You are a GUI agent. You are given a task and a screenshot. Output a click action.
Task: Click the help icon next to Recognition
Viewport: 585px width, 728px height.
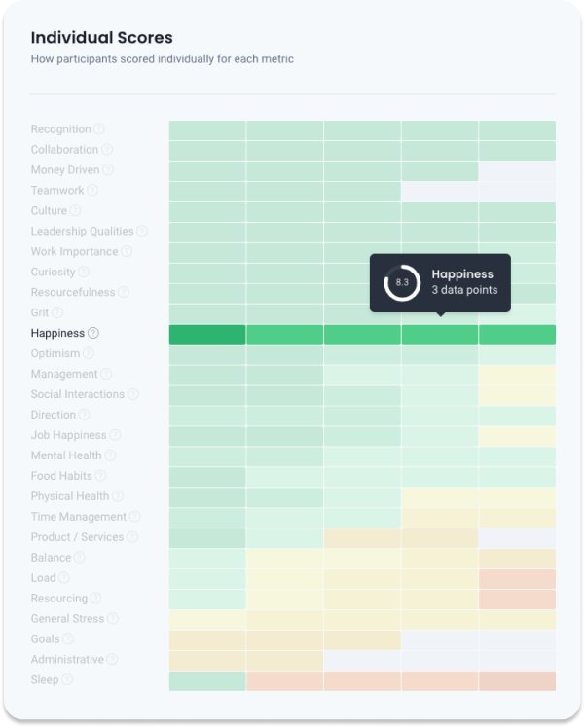[x=99, y=129]
